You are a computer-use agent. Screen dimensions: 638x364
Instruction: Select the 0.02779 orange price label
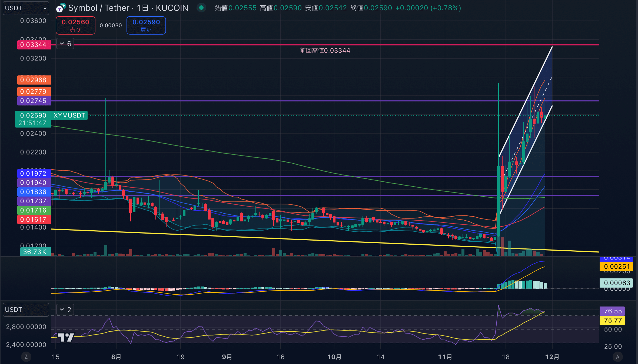34,92
